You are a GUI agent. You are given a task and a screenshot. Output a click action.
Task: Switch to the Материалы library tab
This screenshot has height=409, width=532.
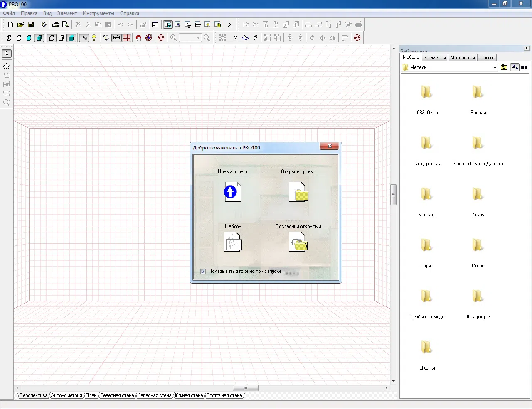click(x=463, y=58)
